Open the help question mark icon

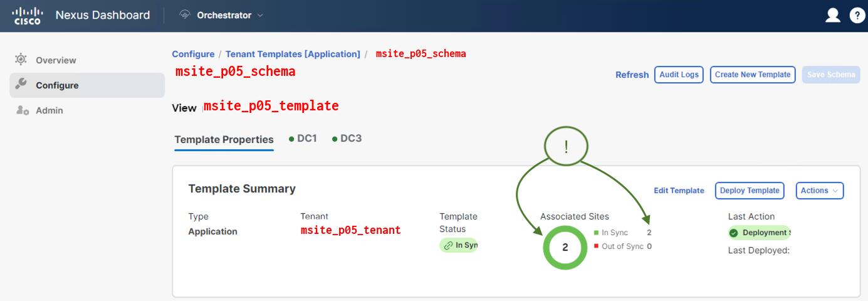pos(857,16)
